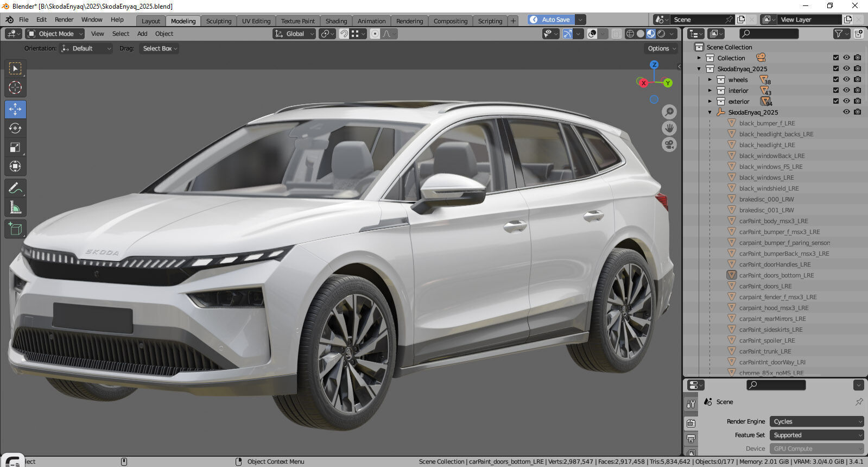Toggle viewport gizmos display
Image resolution: width=868 pixels, height=467 pixels.
pos(567,34)
